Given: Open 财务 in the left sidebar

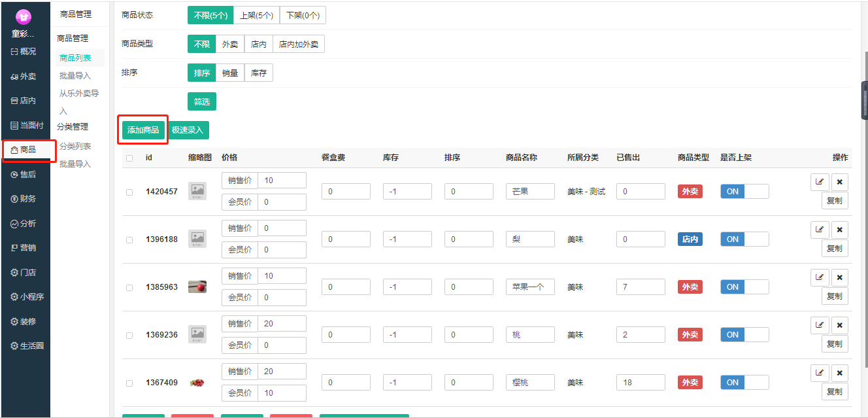Looking at the screenshot, I should click(24, 198).
